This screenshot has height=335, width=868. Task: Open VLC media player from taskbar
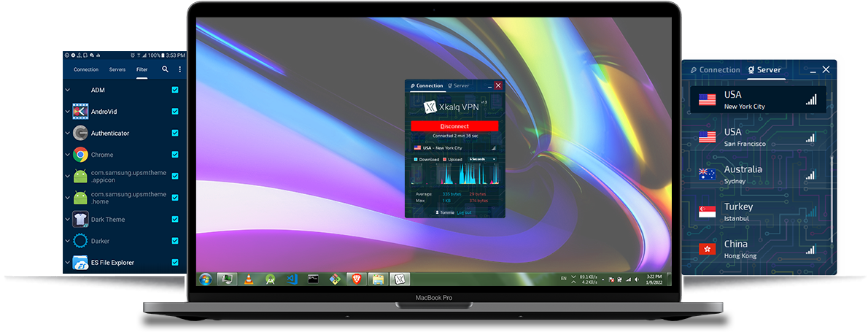pos(249,279)
